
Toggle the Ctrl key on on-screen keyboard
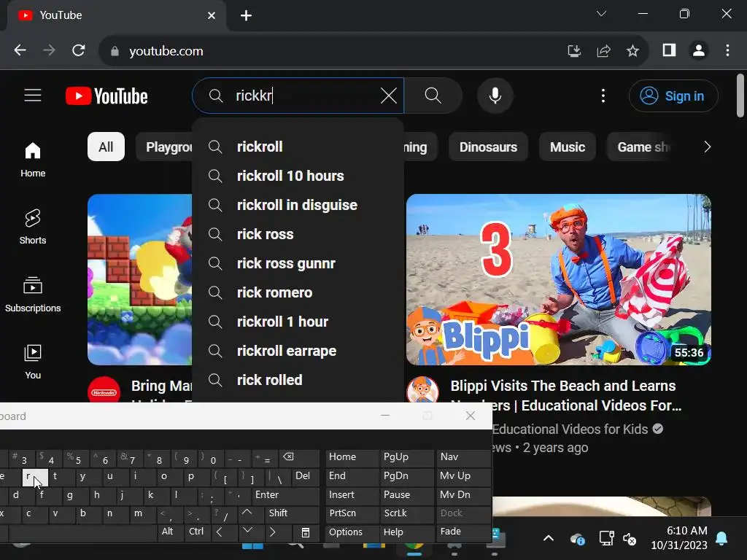click(197, 532)
